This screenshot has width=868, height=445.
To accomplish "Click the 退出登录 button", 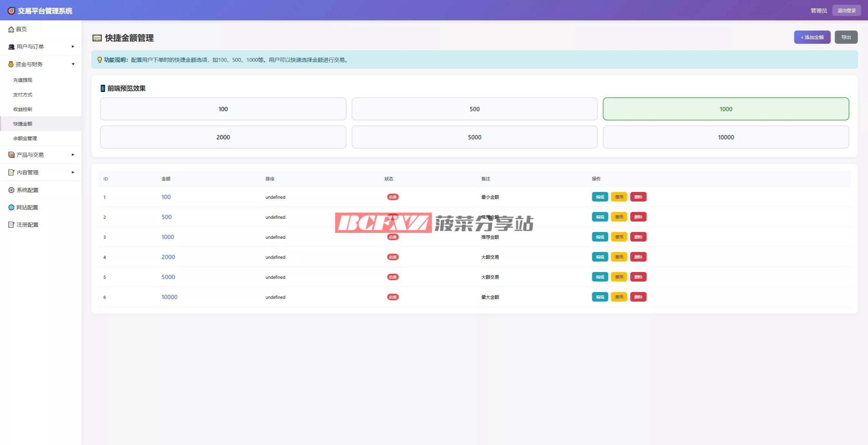I will tap(846, 11).
